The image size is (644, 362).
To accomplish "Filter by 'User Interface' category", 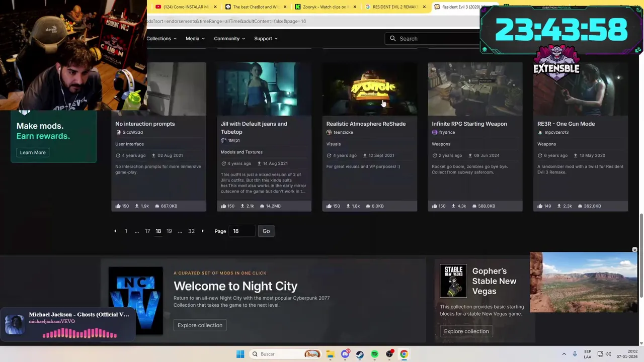I will tap(129, 144).
